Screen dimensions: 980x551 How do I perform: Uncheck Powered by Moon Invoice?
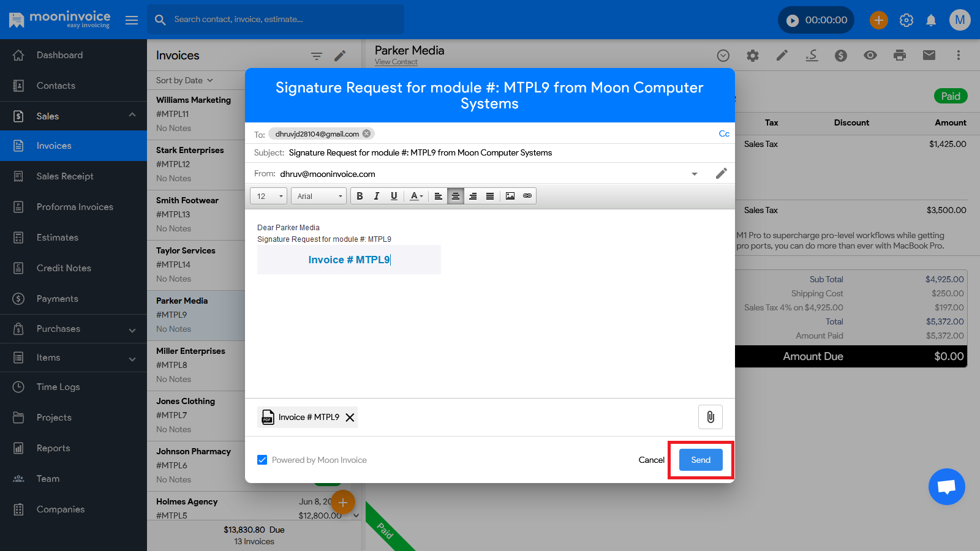pyautogui.click(x=262, y=460)
